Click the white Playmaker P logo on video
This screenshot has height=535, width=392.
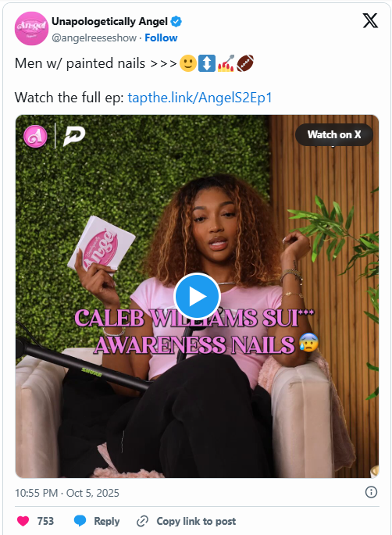click(x=74, y=136)
